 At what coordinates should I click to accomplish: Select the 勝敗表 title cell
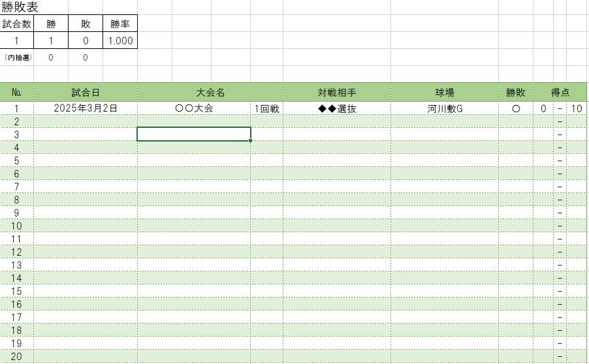(20, 7)
